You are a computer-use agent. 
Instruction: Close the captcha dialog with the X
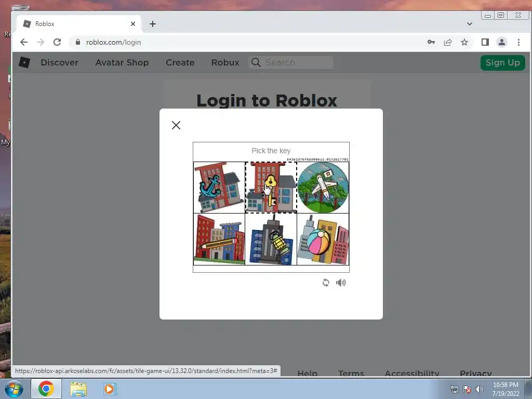[176, 125]
